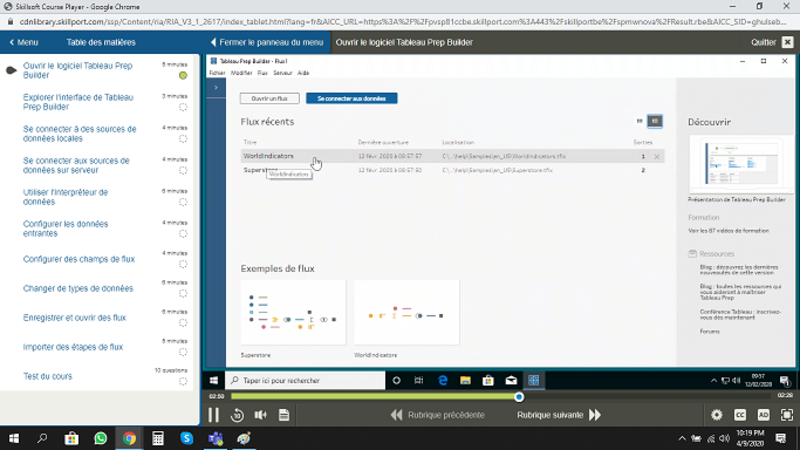Open Task View in inner taskbar
This screenshot has width=800, height=450.
click(x=419, y=381)
